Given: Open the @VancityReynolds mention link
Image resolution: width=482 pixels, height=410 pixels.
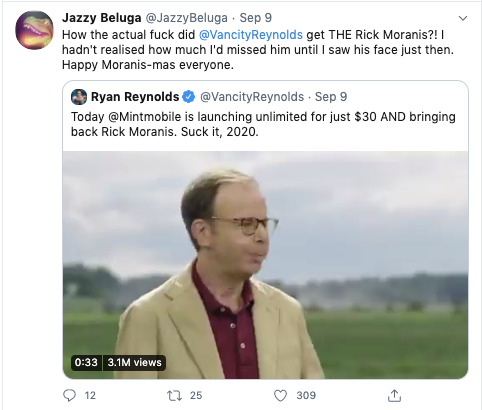Looking at the screenshot, I should click(x=251, y=35).
